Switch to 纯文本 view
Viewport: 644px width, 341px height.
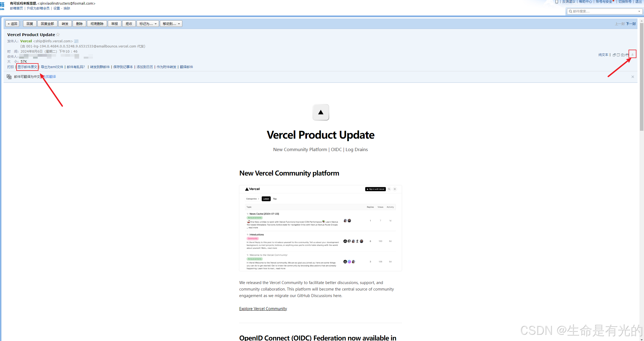[603, 55]
